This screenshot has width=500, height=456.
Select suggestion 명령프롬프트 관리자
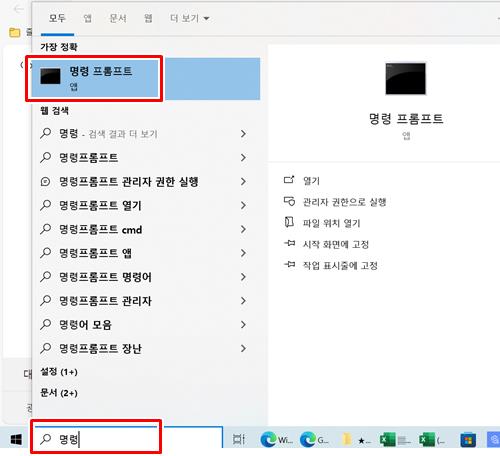tap(146, 301)
